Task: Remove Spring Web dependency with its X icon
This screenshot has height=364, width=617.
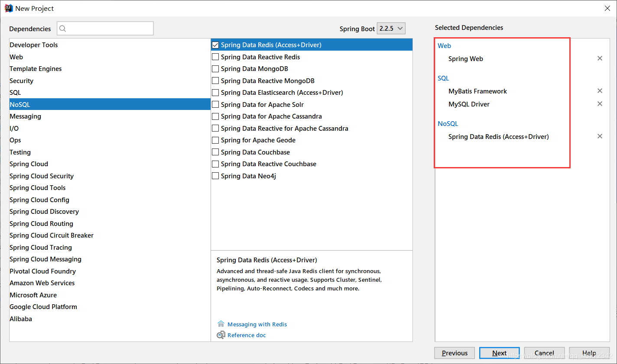Action: coord(600,58)
